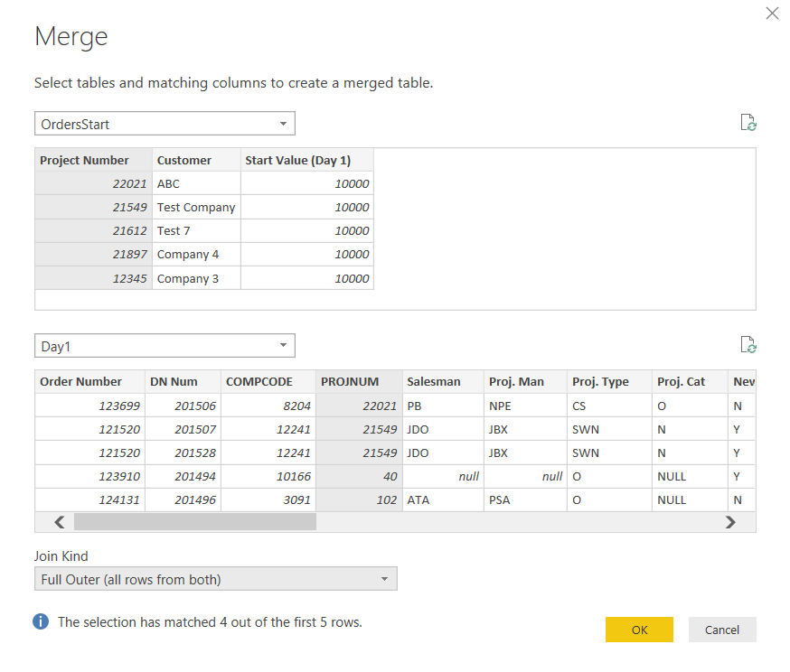Viewport: 790px width, 672px height.
Task: Click DN Num 201528 cell
Action: pos(183,453)
